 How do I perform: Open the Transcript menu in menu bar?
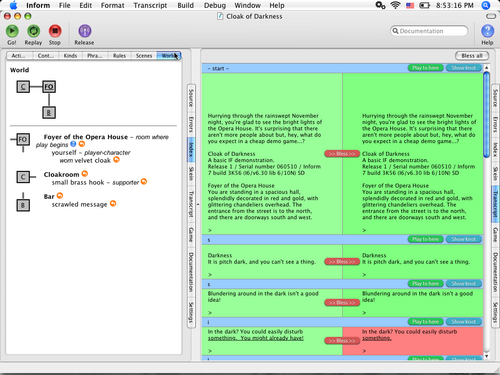point(150,5)
